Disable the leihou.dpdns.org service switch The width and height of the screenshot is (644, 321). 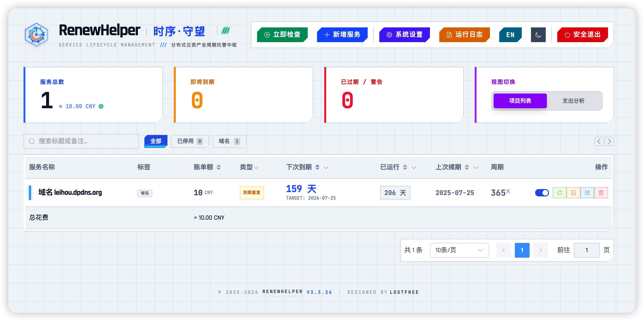542,193
